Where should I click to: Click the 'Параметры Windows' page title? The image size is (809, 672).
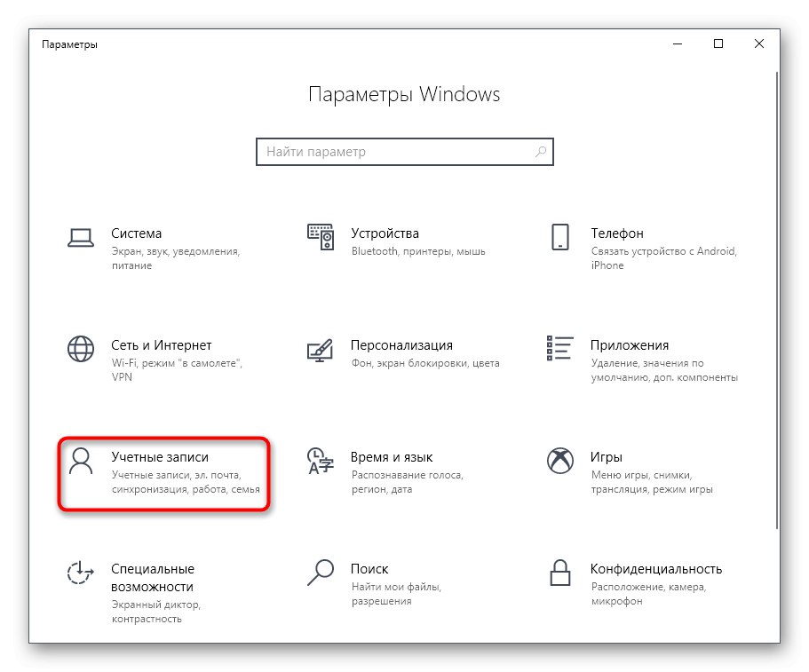[404, 95]
